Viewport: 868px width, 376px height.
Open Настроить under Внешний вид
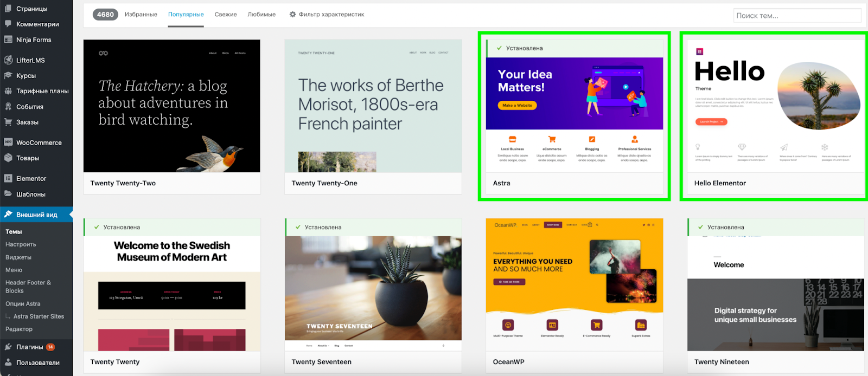click(x=21, y=244)
